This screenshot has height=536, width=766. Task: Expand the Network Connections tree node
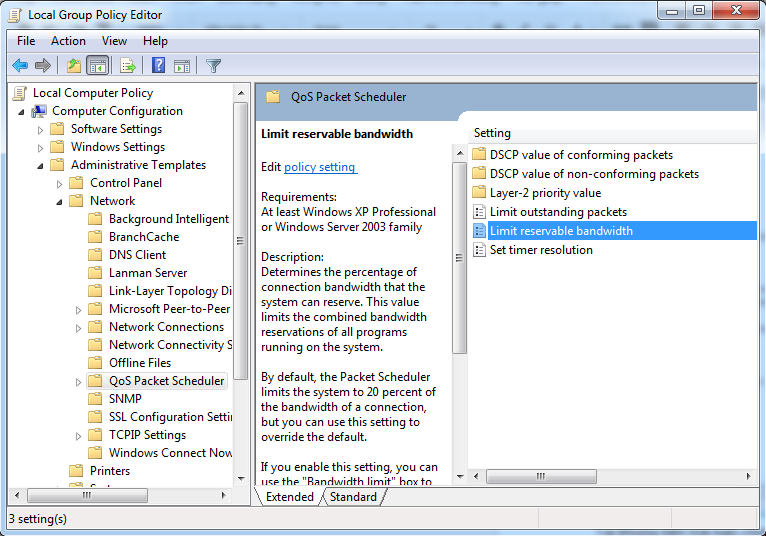(x=79, y=328)
